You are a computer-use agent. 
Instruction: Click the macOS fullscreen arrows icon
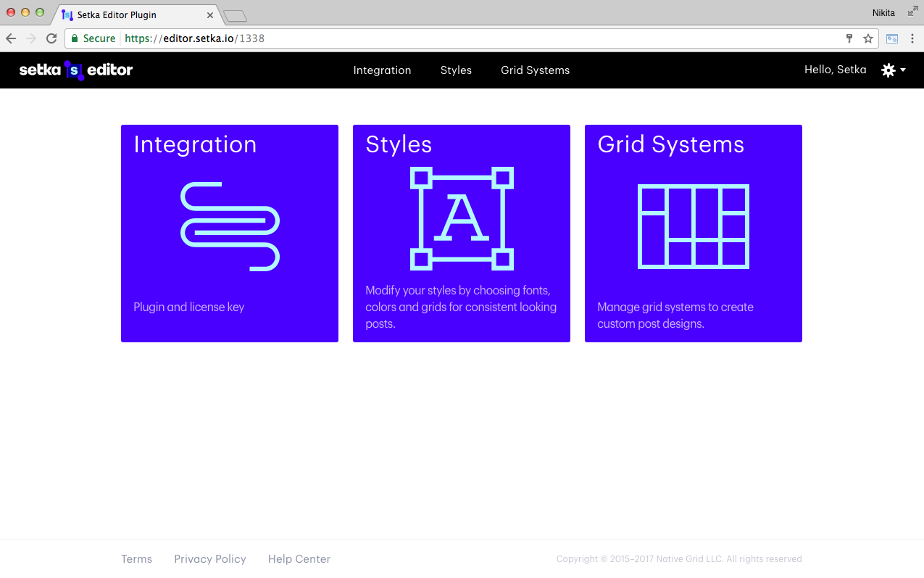[x=913, y=12]
